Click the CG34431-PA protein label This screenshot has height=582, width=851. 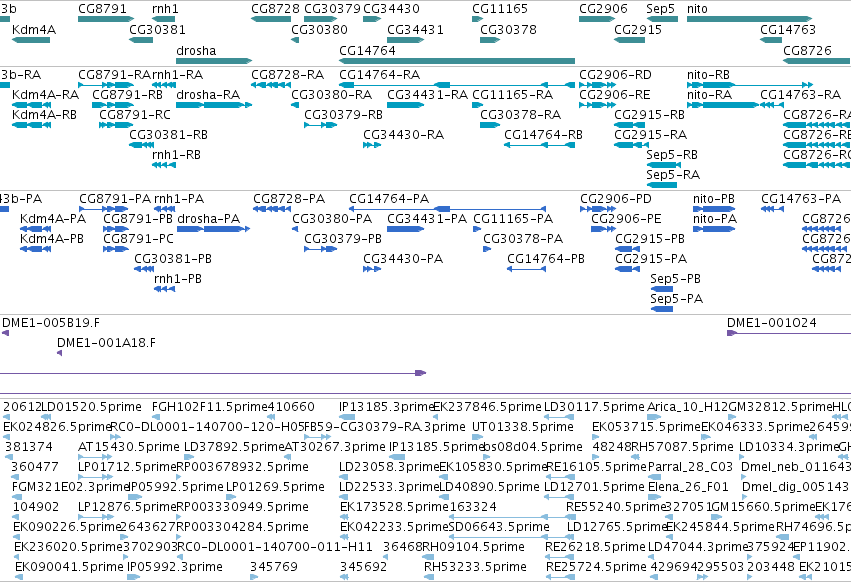click(x=427, y=219)
